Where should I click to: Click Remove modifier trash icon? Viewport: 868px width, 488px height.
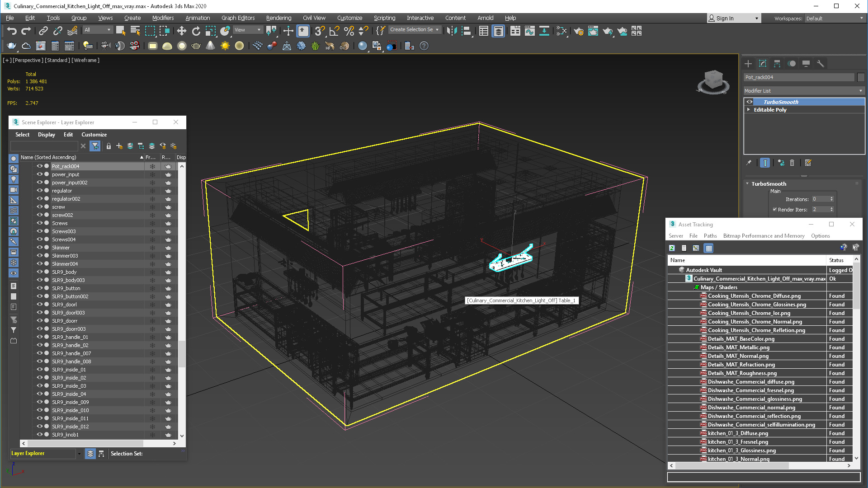tap(792, 163)
